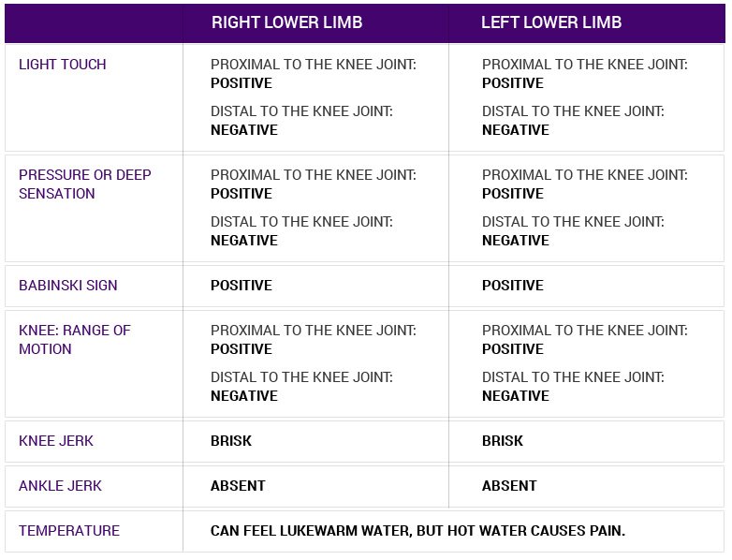Select the PRESSURE OR DEEP SENSATION label
This screenshot has width=732, height=560.
(x=85, y=184)
